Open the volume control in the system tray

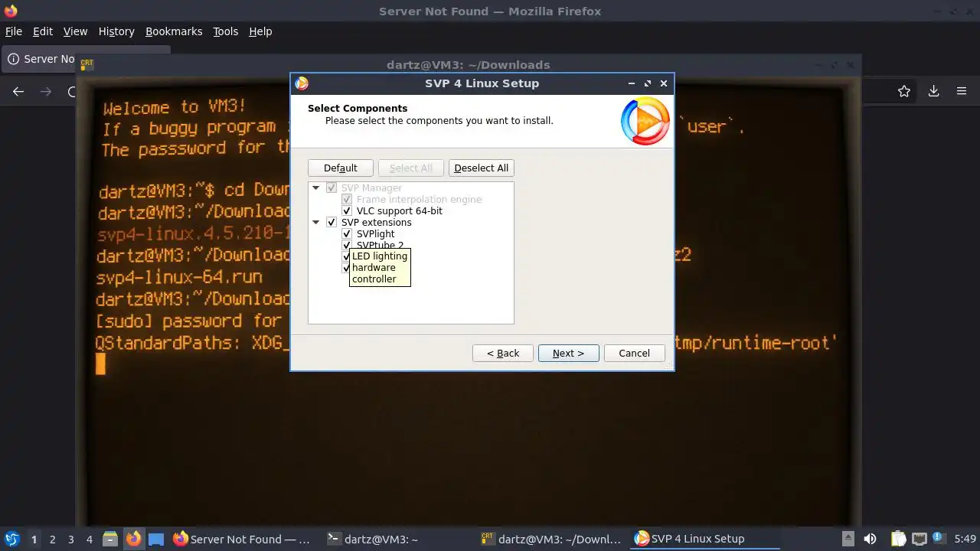tap(870, 540)
